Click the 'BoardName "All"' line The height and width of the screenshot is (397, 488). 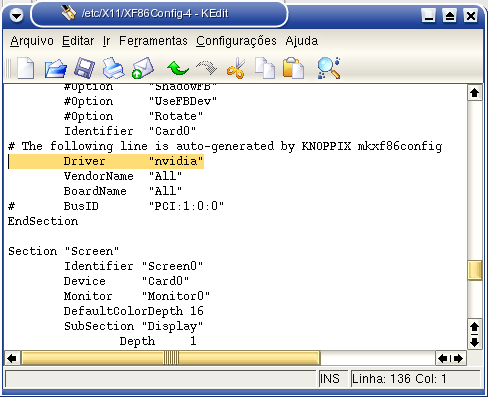(x=123, y=191)
